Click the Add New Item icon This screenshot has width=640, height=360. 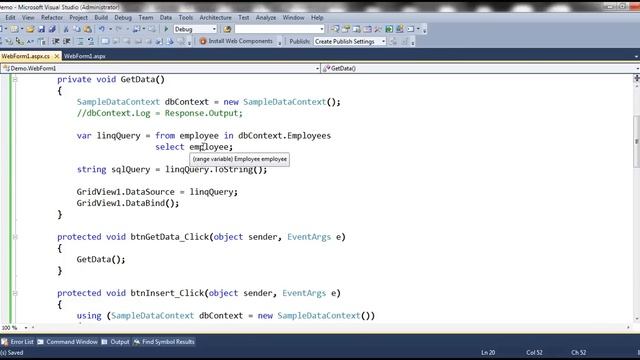(15, 29)
